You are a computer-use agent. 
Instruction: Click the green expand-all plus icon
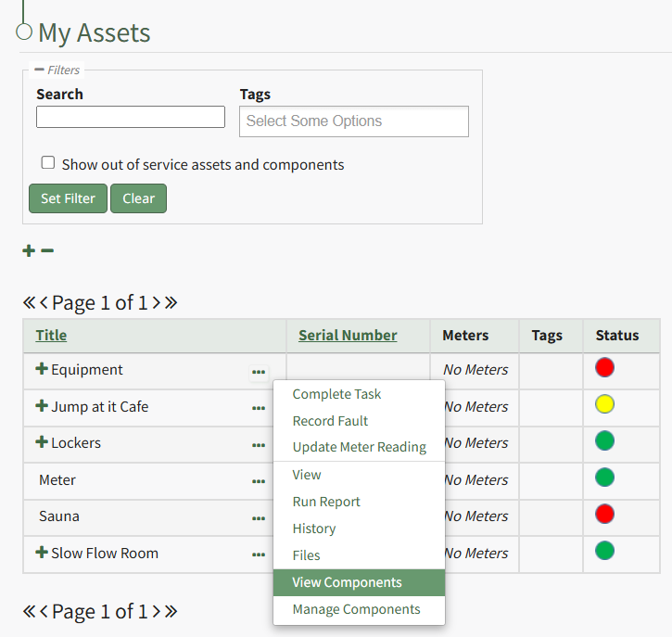point(29,251)
